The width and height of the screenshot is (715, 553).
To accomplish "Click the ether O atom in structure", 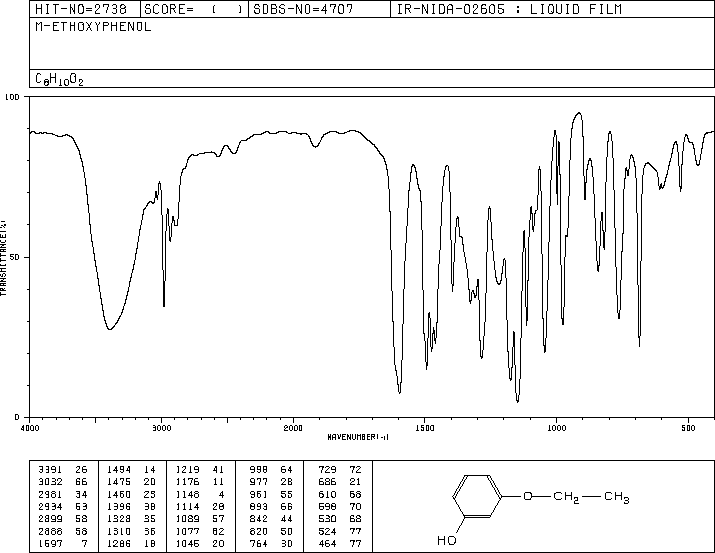I will point(528,496).
